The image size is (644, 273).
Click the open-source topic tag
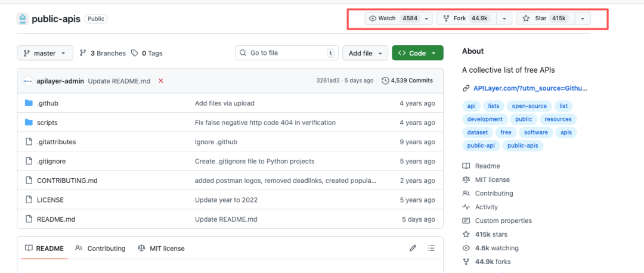(529, 106)
